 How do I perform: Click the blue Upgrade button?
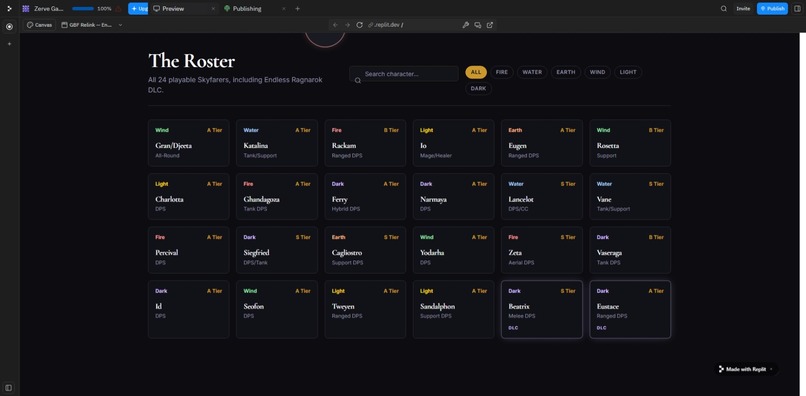click(138, 9)
